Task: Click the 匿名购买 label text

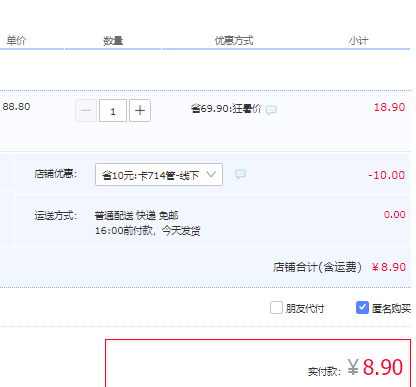Action: pos(391,309)
